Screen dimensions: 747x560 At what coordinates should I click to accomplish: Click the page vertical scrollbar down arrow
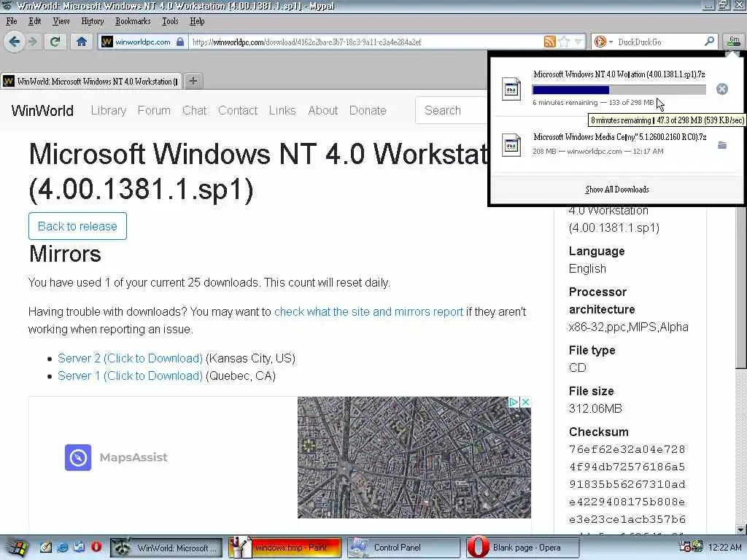point(741,529)
